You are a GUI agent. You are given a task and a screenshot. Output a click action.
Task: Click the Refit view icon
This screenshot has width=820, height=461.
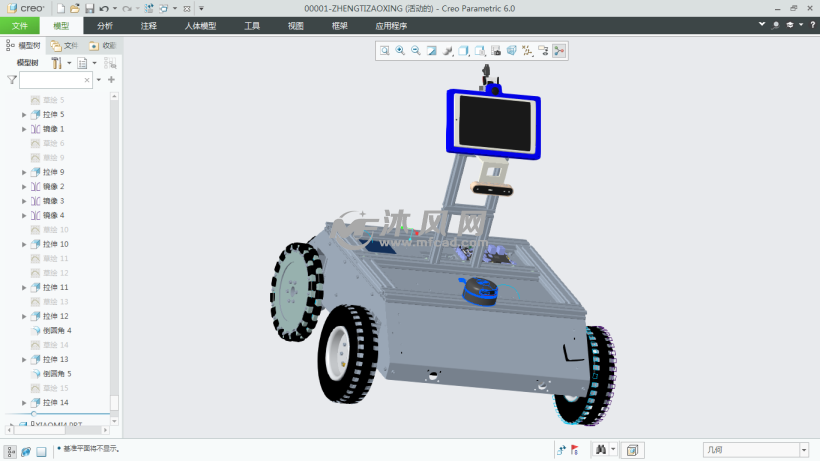pyautogui.click(x=385, y=50)
